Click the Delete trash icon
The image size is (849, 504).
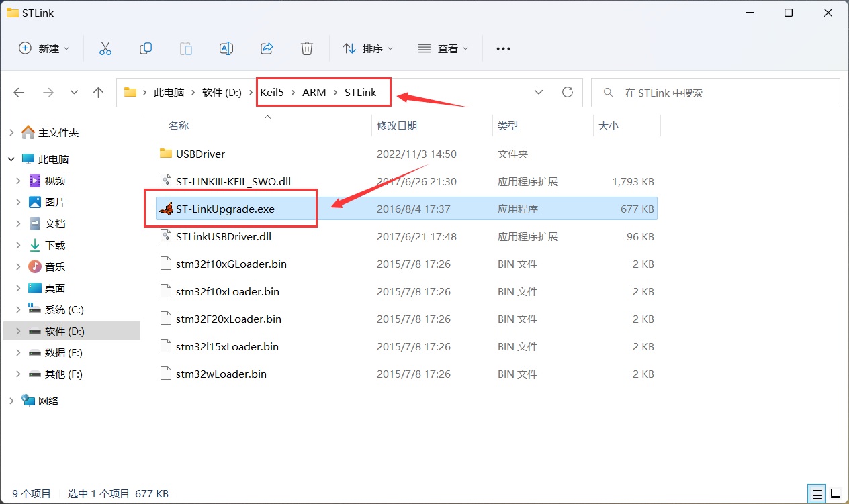pyautogui.click(x=307, y=48)
